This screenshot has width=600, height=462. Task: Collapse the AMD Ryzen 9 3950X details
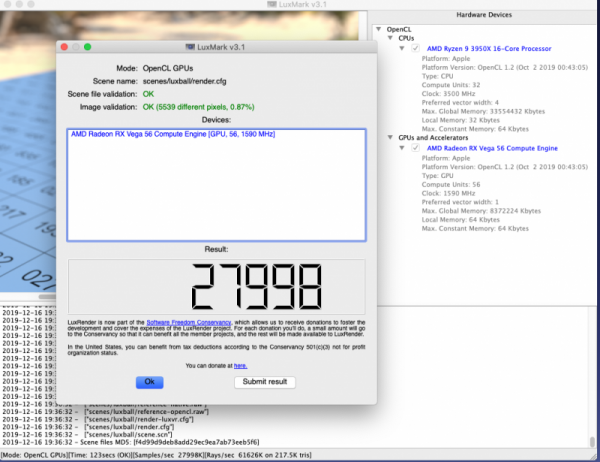pos(402,48)
